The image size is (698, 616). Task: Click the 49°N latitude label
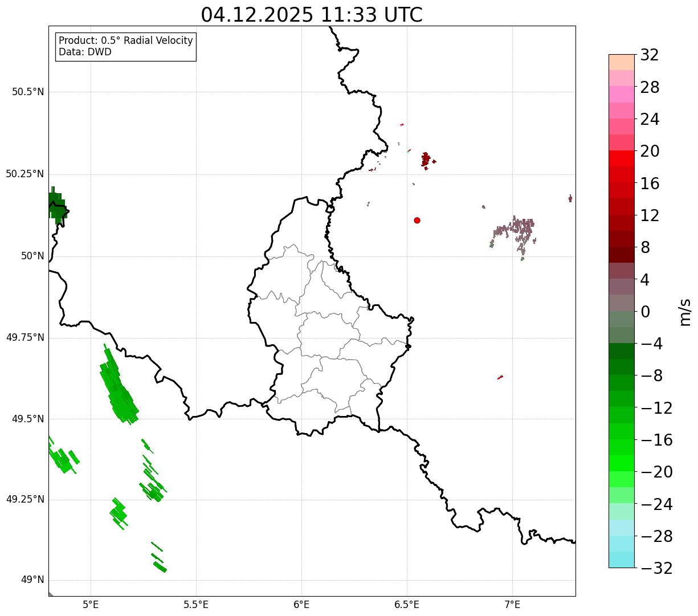click(x=32, y=580)
